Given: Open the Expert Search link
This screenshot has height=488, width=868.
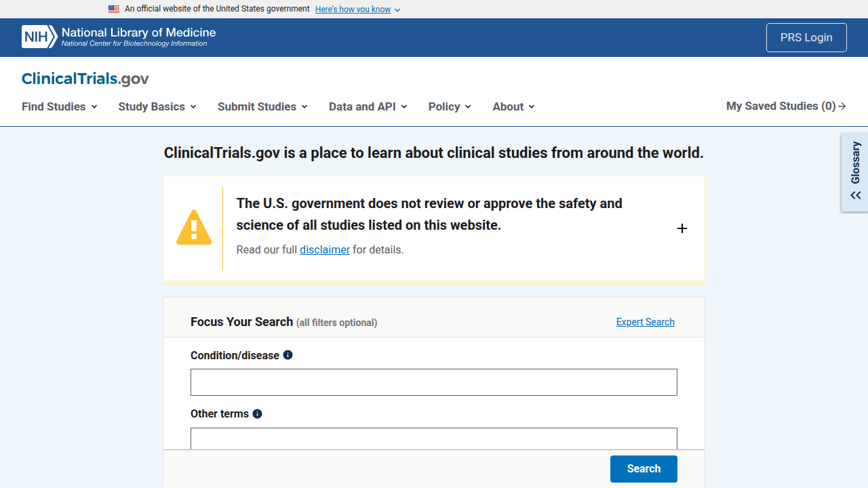Looking at the screenshot, I should click(646, 322).
